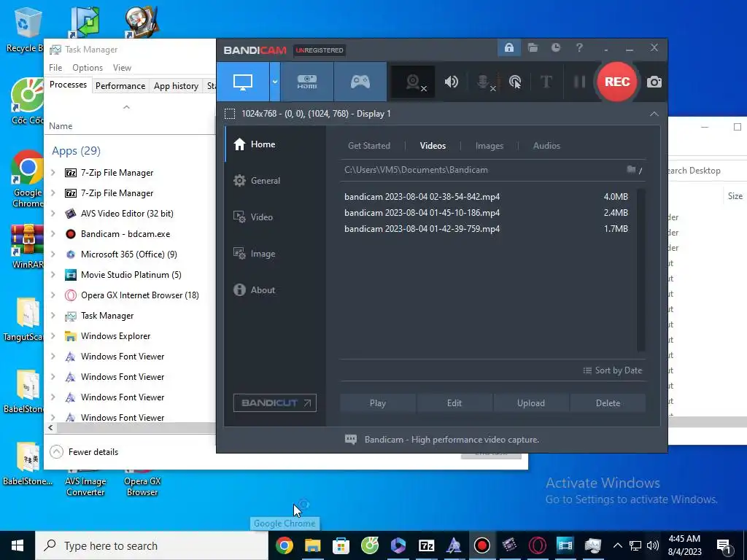
Task: Open 7-Zip from the taskbar
Action: click(426, 545)
